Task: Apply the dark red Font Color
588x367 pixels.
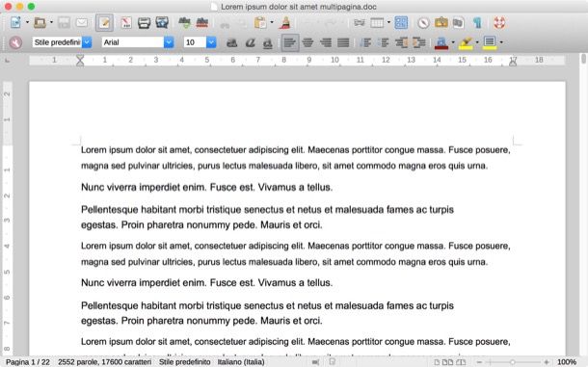Action: coord(441,42)
